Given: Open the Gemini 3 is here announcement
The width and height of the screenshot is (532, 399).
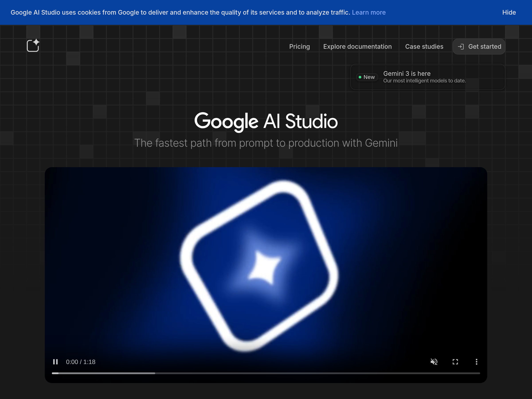Looking at the screenshot, I should point(407,74).
